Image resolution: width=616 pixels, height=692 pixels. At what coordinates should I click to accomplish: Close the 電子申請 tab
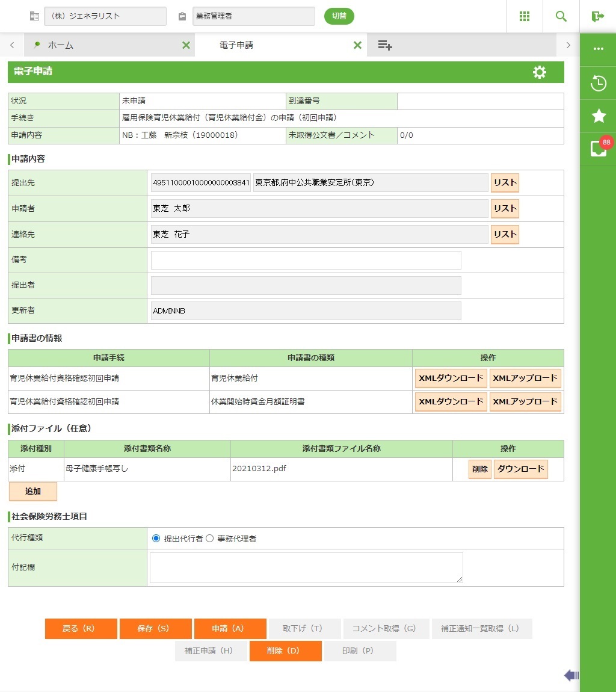coord(357,45)
